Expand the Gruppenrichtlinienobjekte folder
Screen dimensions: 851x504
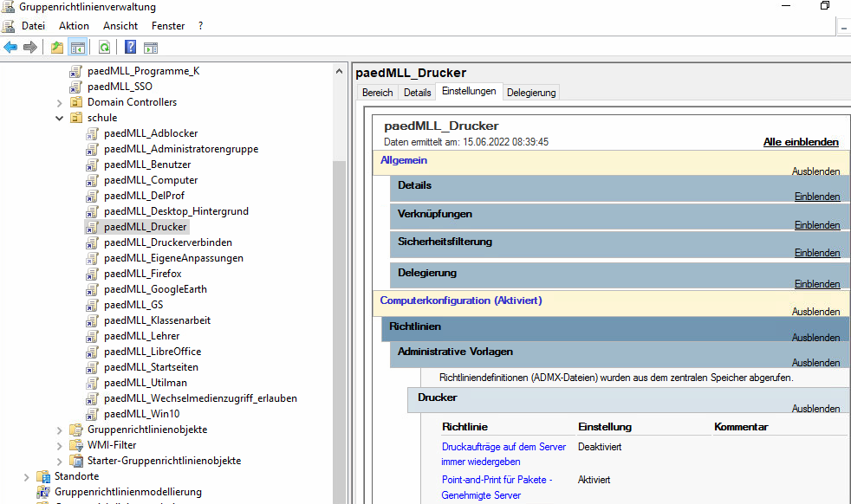pyautogui.click(x=60, y=430)
